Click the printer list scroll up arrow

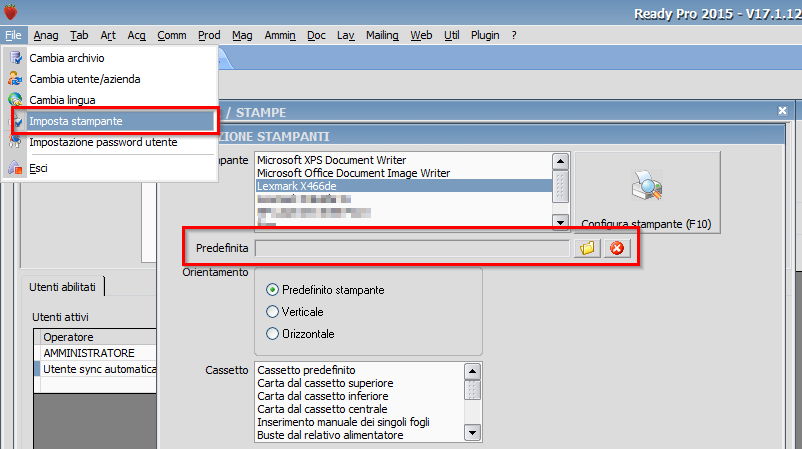pos(560,162)
